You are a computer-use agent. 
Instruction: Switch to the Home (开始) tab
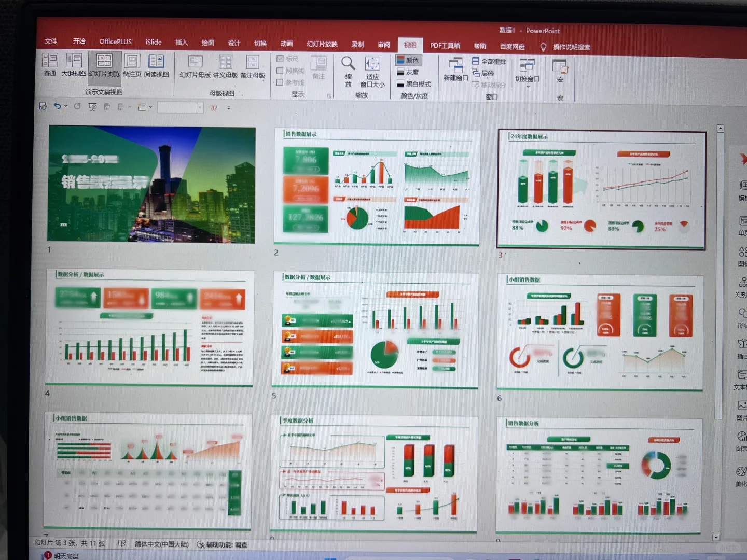tap(79, 41)
